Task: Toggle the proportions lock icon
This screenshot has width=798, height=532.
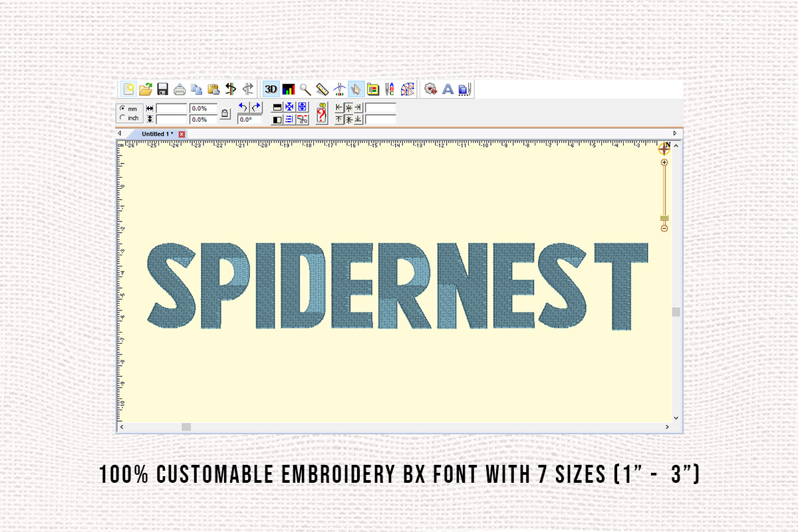Action: [225, 114]
